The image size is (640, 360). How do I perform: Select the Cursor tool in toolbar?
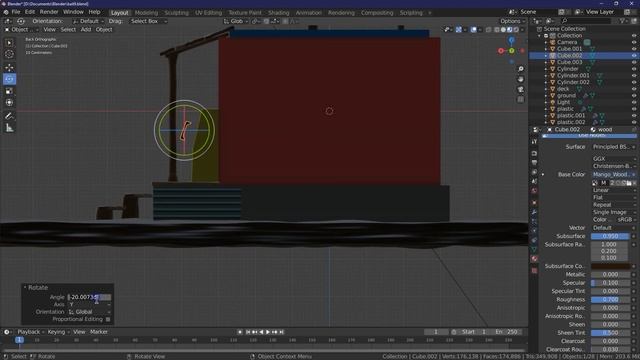pos(9,54)
